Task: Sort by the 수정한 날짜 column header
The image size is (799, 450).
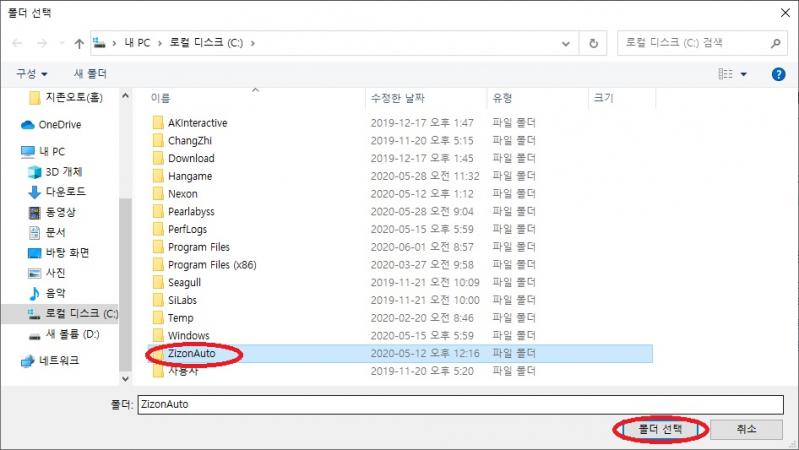Action: [x=400, y=98]
